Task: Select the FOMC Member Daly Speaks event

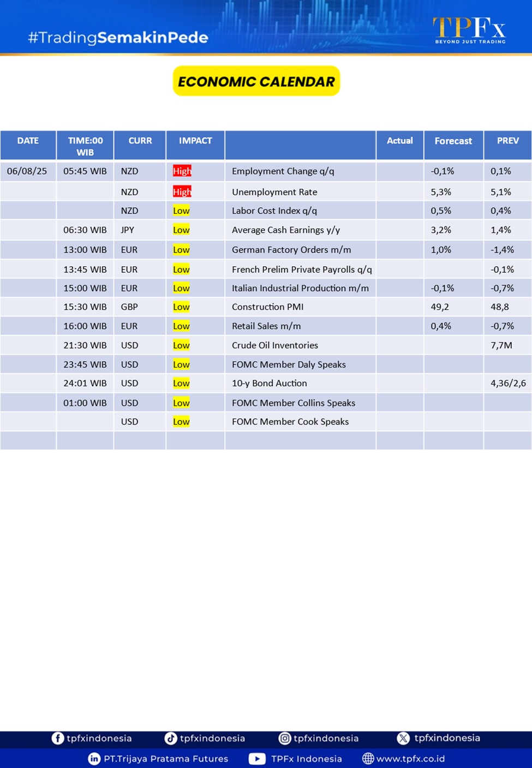Action: point(289,364)
